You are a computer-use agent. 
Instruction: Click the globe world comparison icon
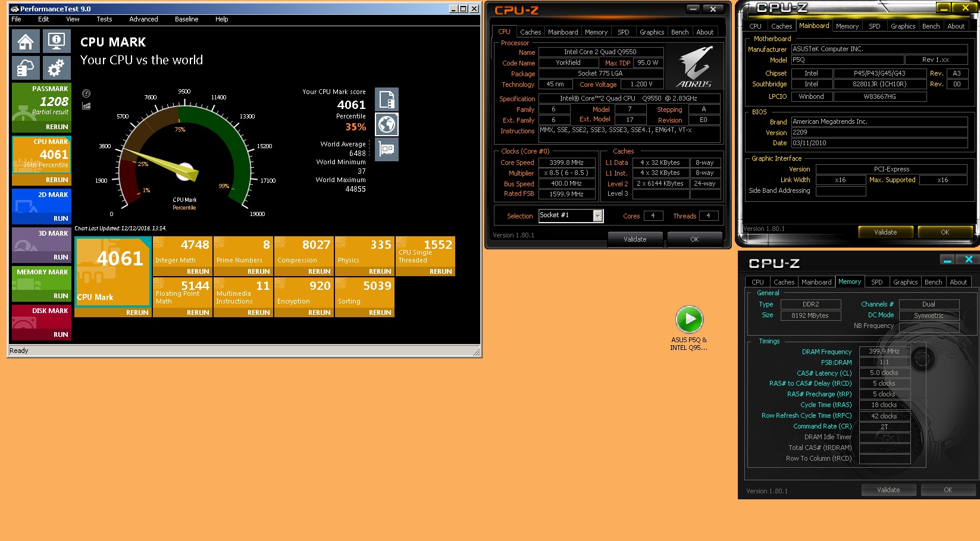tap(387, 124)
